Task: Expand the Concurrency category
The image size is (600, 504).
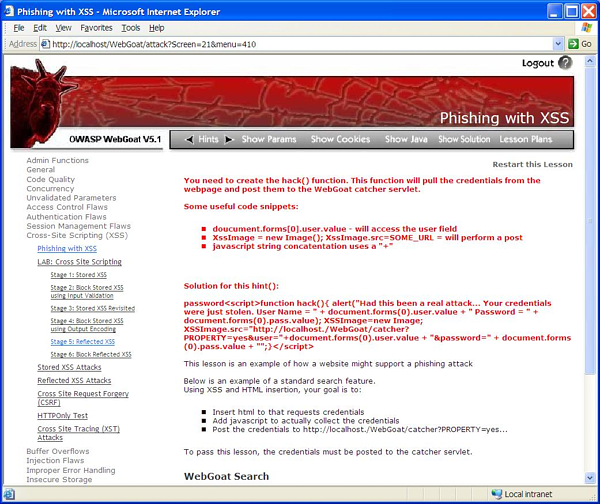Action: pyautogui.click(x=50, y=189)
